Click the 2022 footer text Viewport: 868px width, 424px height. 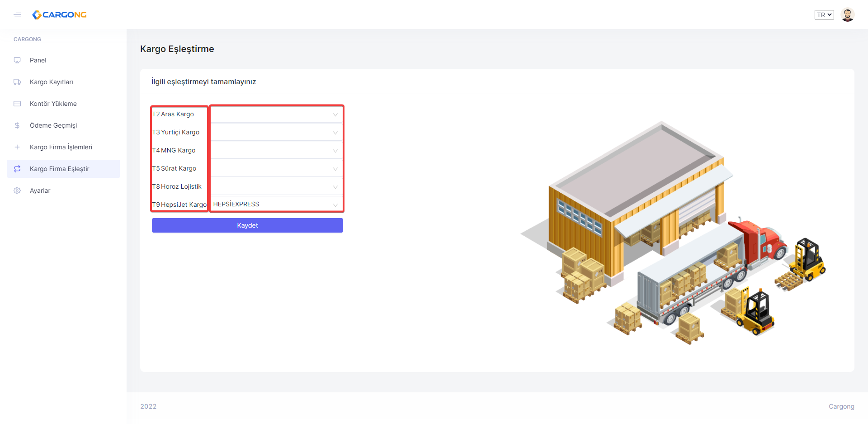[x=148, y=406]
